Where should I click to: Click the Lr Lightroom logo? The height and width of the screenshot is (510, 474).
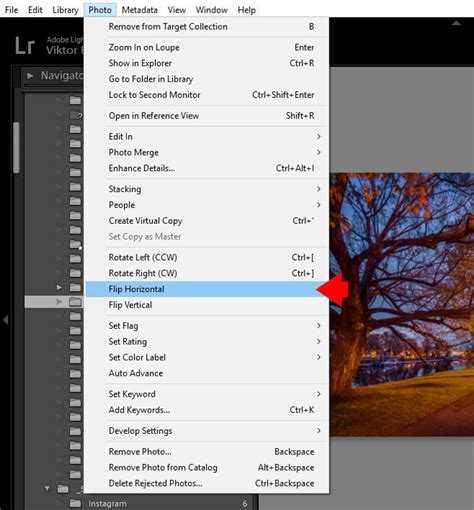coord(25,46)
